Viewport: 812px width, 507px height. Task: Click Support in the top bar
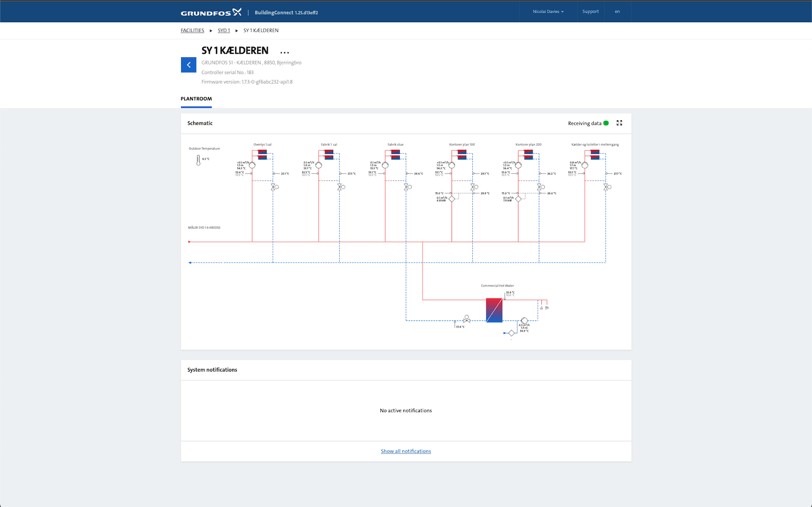coord(590,12)
